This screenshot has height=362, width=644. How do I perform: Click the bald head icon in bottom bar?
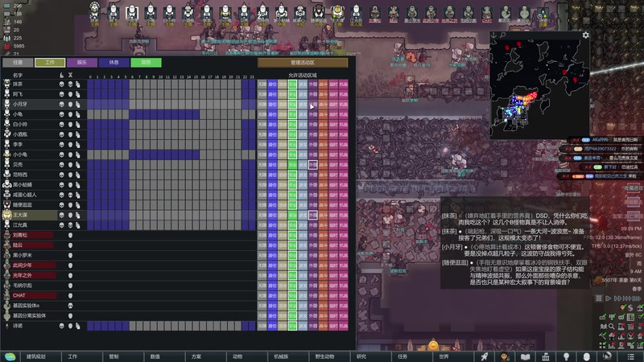(587, 356)
